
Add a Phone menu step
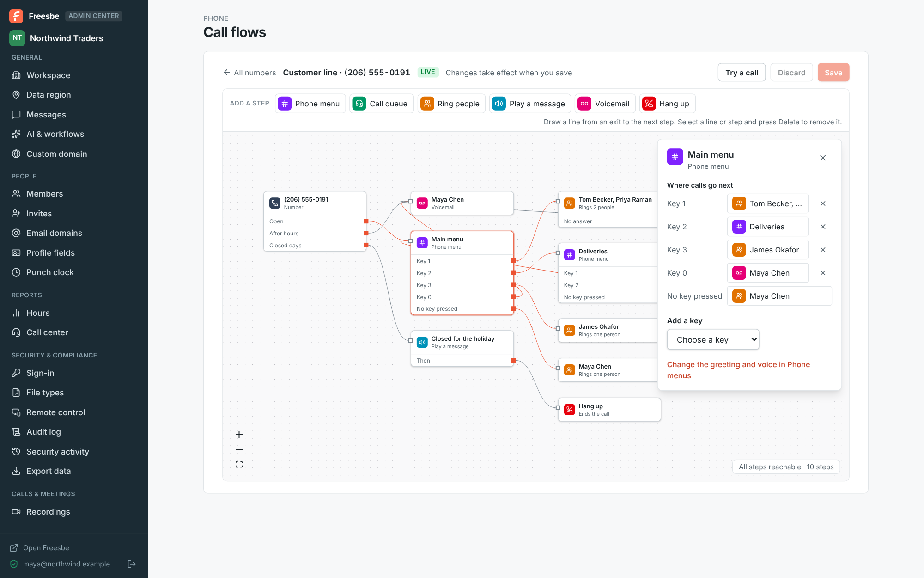coord(310,104)
